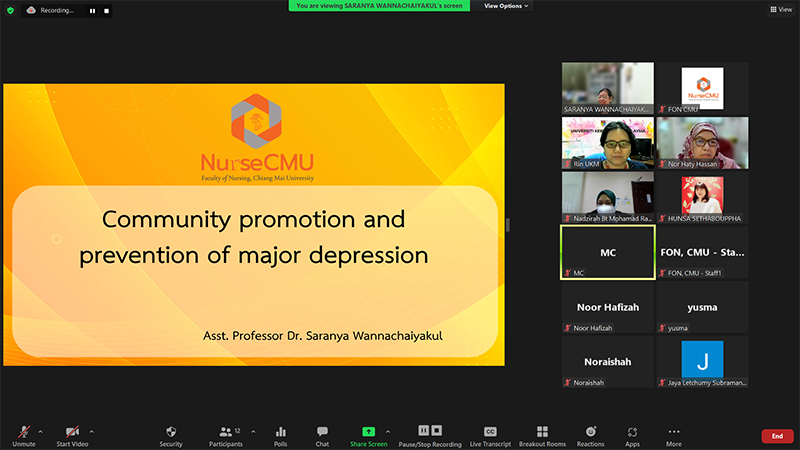Change layout using the View button

[x=781, y=9]
